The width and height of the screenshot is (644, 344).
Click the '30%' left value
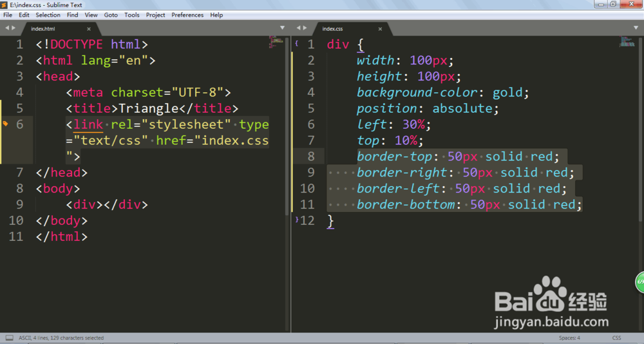[413, 124]
